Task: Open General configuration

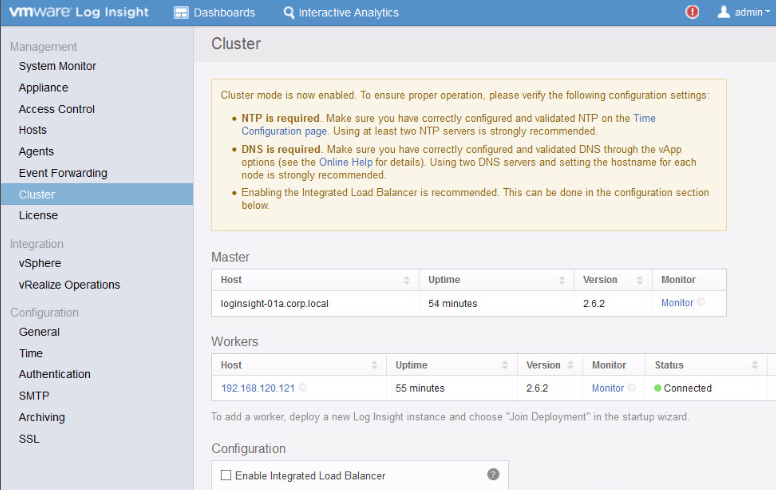Action: (x=39, y=332)
